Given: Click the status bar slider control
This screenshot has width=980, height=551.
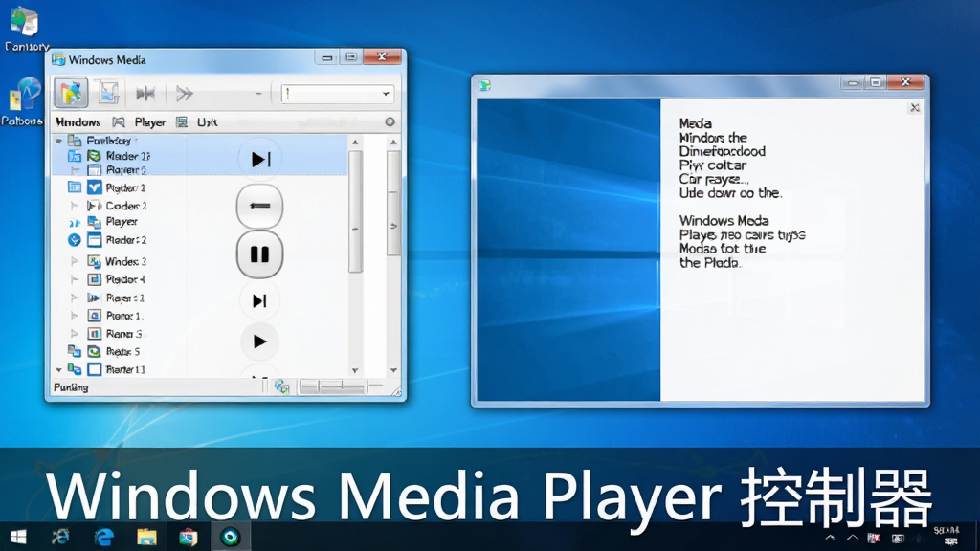Looking at the screenshot, I should tap(332, 387).
